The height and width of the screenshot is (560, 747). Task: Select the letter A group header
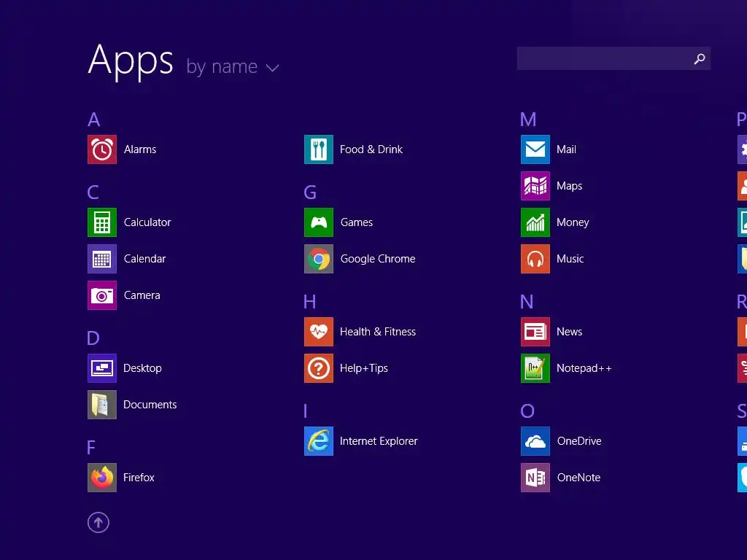pyautogui.click(x=94, y=120)
